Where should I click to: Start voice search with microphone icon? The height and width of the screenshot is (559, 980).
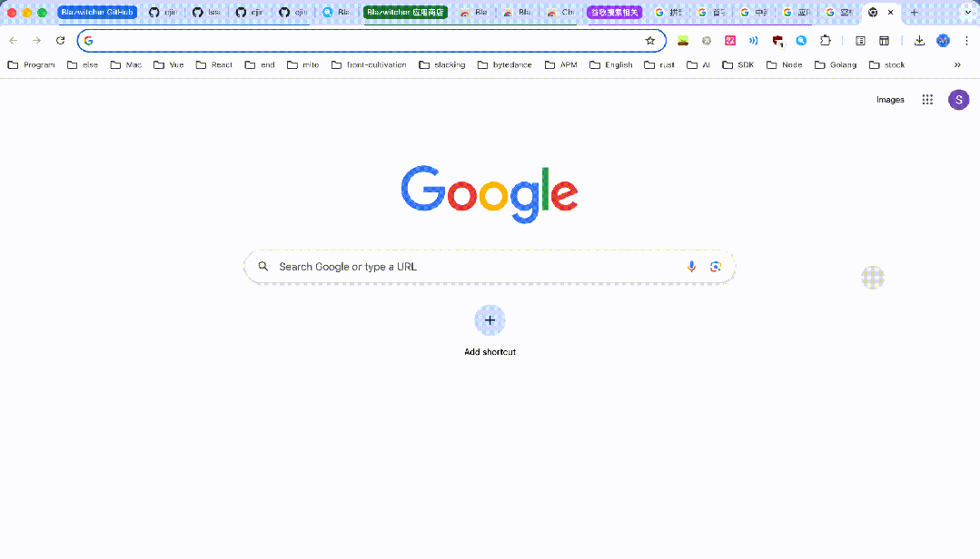(691, 267)
